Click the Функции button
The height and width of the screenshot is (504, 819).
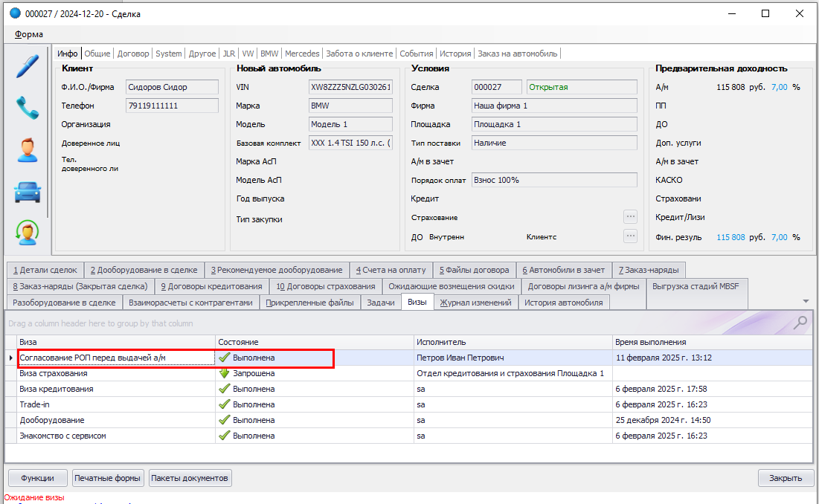pyautogui.click(x=38, y=478)
